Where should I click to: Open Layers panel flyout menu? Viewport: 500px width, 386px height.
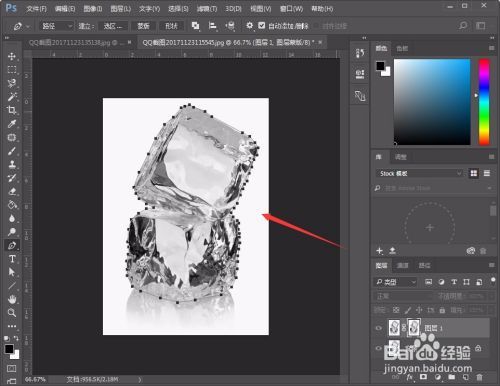(x=492, y=265)
